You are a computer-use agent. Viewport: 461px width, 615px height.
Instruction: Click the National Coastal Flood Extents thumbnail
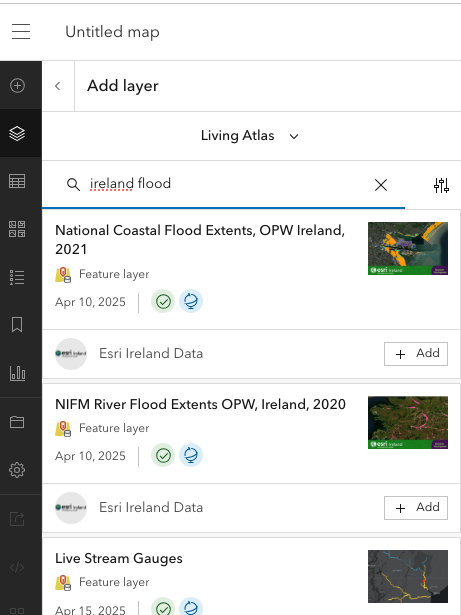(x=408, y=249)
